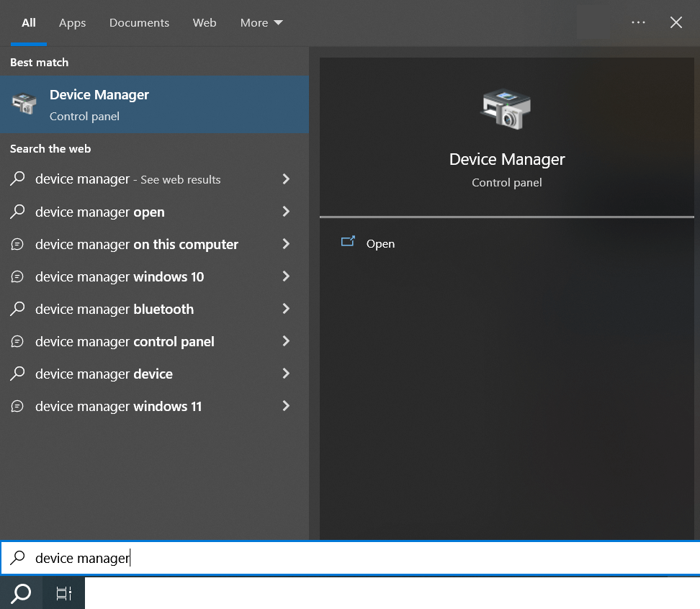This screenshot has width=700, height=609.
Task: Select 'device manager on this computer' suggestion
Action: click(x=137, y=244)
